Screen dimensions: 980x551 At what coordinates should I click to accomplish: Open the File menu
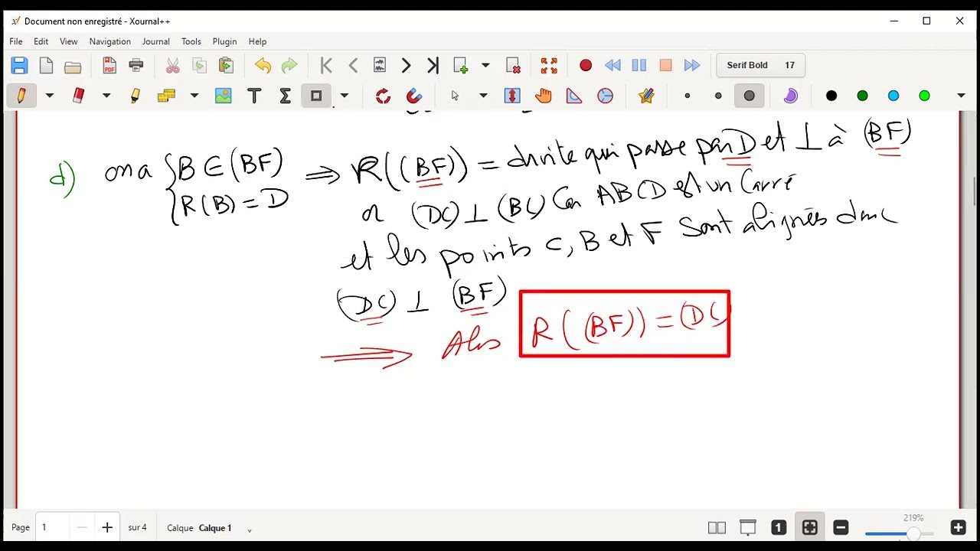pyautogui.click(x=16, y=41)
